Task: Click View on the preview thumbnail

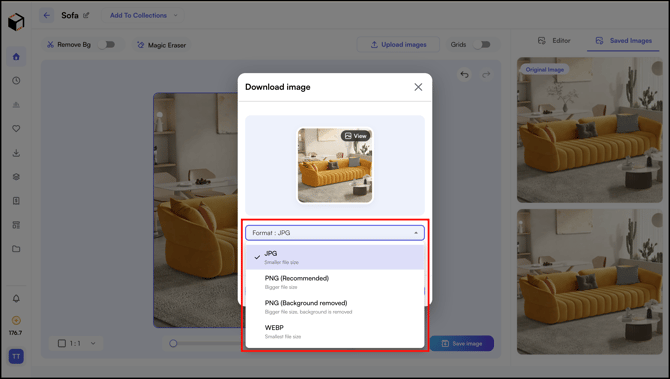Action: coord(356,136)
